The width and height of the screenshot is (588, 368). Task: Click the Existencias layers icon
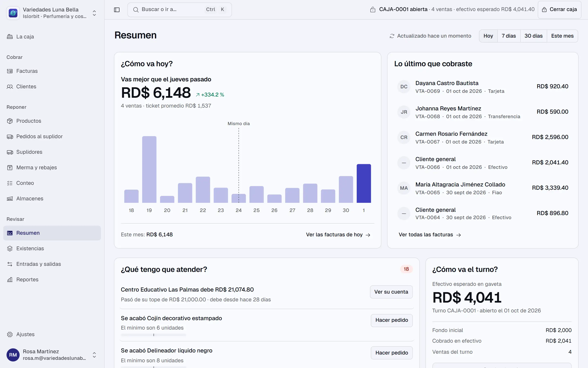tap(10, 248)
